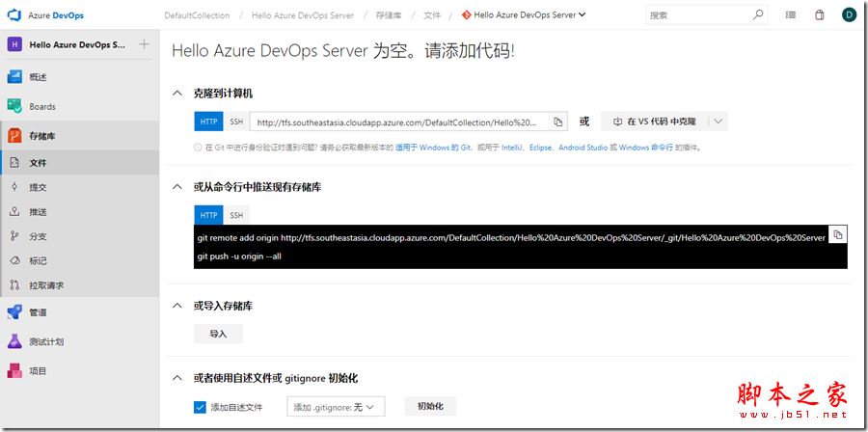Click the git remote add origin command text
The height and width of the screenshot is (432, 868).
tap(511, 238)
